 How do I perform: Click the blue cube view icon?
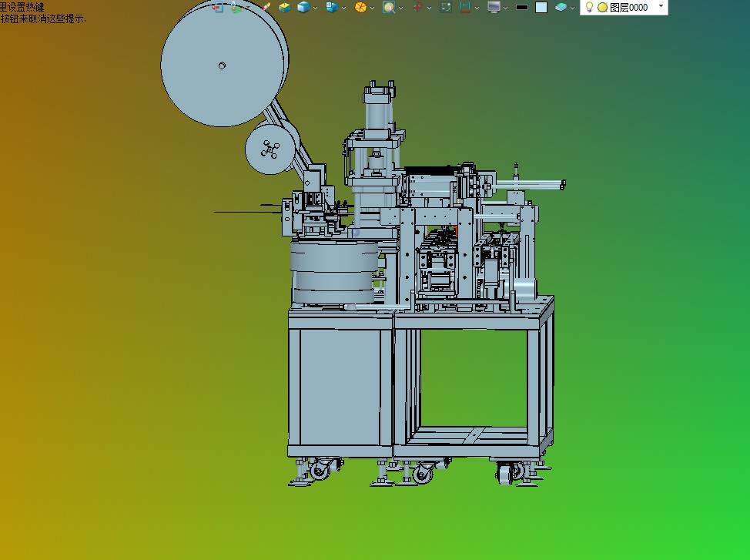pyautogui.click(x=303, y=7)
